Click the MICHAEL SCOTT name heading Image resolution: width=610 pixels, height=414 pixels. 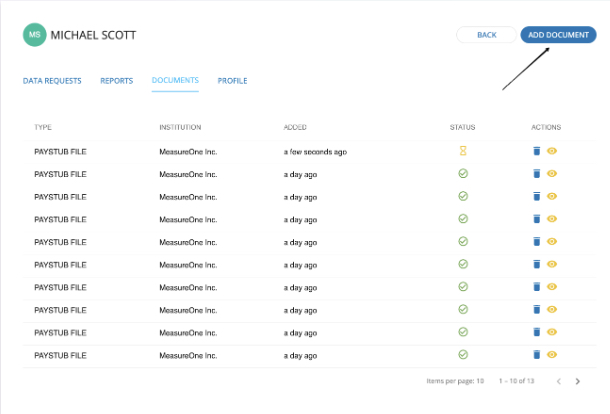93,35
